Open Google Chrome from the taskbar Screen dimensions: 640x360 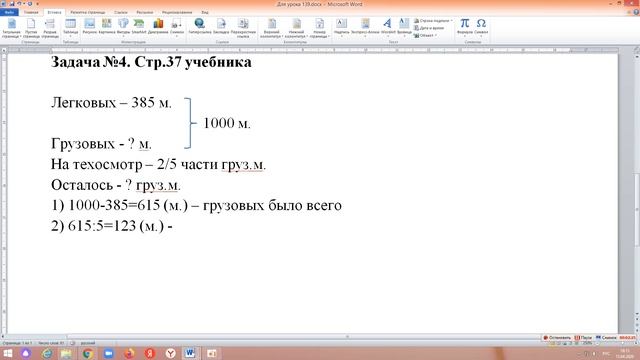click(88, 353)
